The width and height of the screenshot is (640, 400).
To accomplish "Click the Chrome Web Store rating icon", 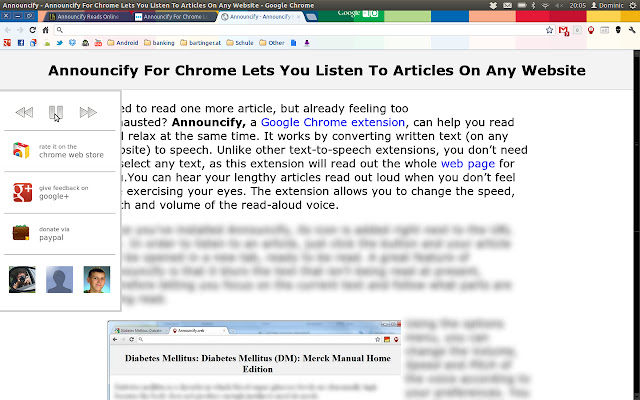I will click(20, 151).
